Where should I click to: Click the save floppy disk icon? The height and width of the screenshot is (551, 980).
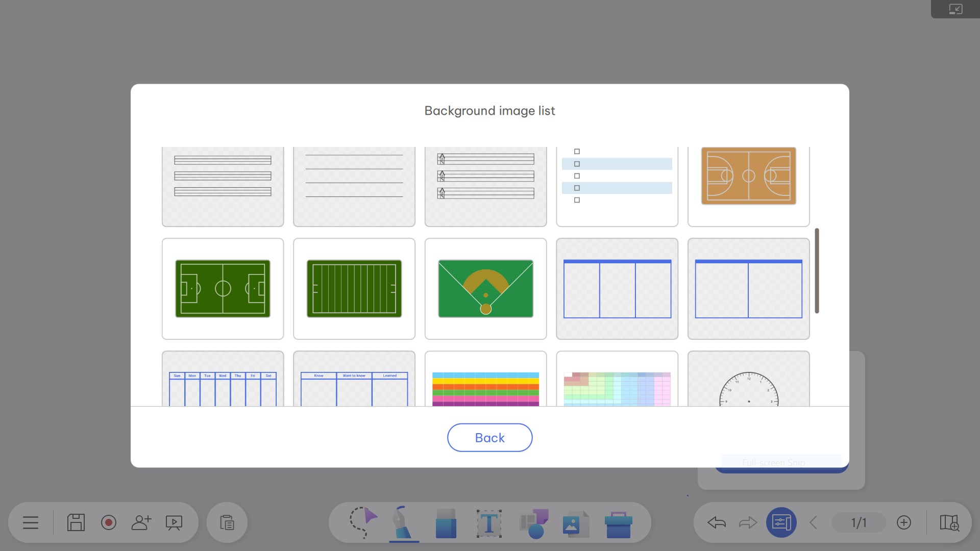pyautogui.click(x=76, y=522)
